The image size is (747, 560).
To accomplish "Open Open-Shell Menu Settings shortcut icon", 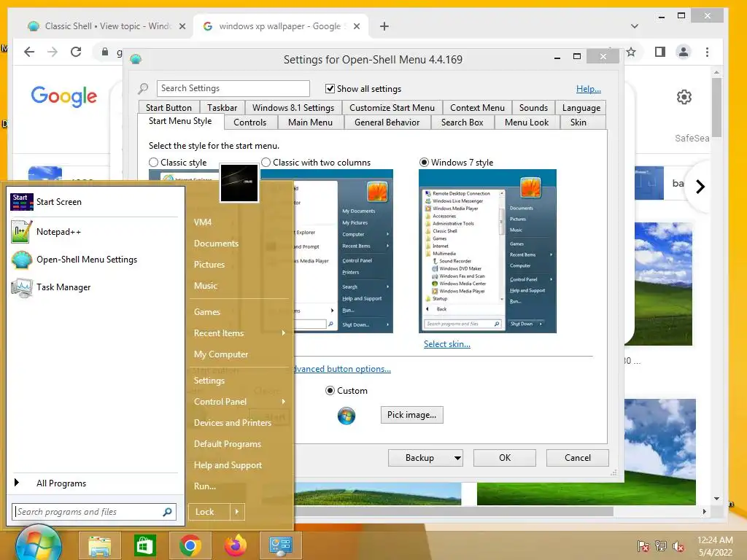I will point(21,260).
